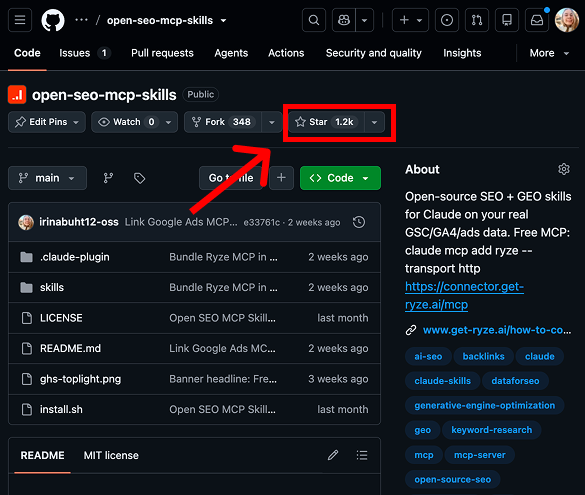Image resolution: width=585 pixels, height=495 pixels.
Task: Select the README tab
Action: pyautogui.click(x=43, y=455)
